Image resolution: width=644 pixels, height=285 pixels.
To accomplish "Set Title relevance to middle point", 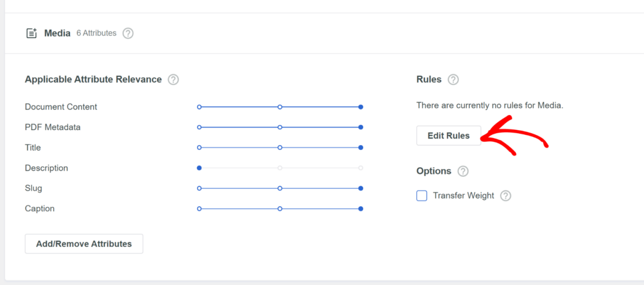I will pos(280,147).
